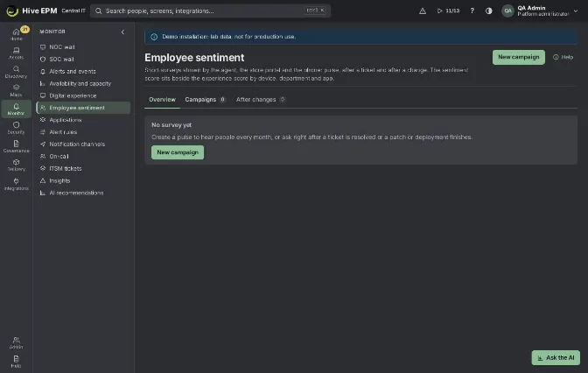The height and width of the screenshot is (373, 588).
Task: Click the Demo installation banner text
Action: 228,37
